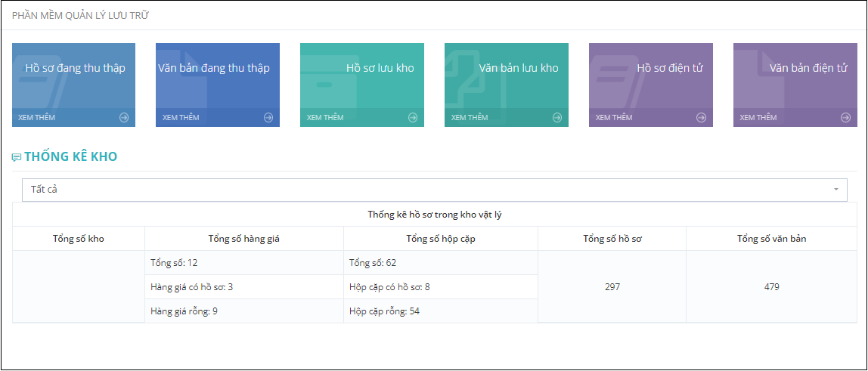Click arrow icon on Hồ sơ đang thu thập tile
Image resolution: width=868 pixels, height=371 pixels.
click(x=124, y=117)
